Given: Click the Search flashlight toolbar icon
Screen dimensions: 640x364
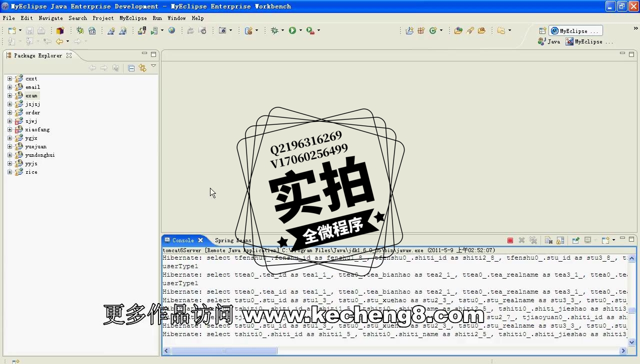Looking at the screenshot, I should pyautogui.click(x=470, y=30).
